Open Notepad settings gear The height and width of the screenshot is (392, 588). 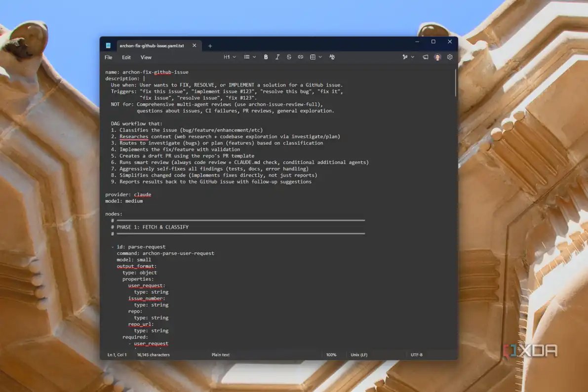[450, 57]
